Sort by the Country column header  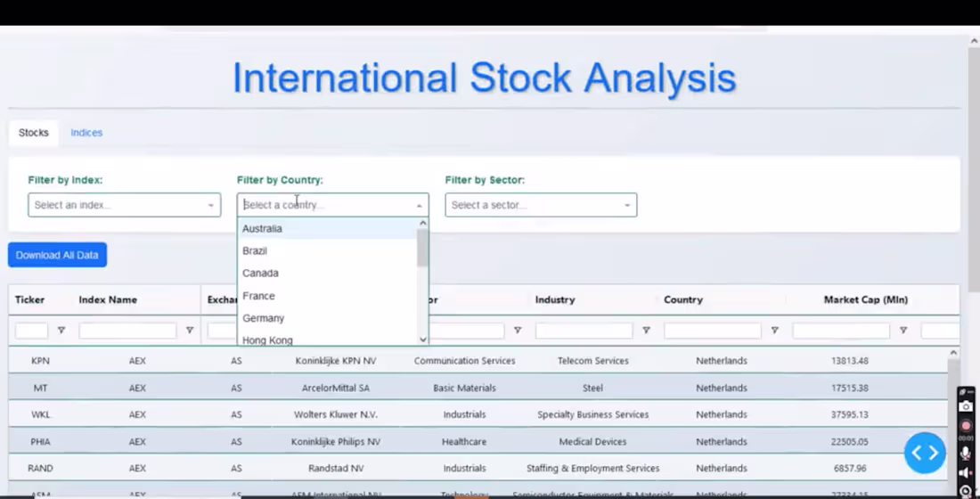[683, 299]
